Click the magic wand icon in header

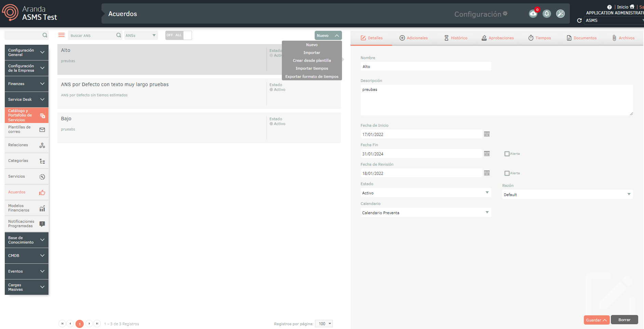560,14
